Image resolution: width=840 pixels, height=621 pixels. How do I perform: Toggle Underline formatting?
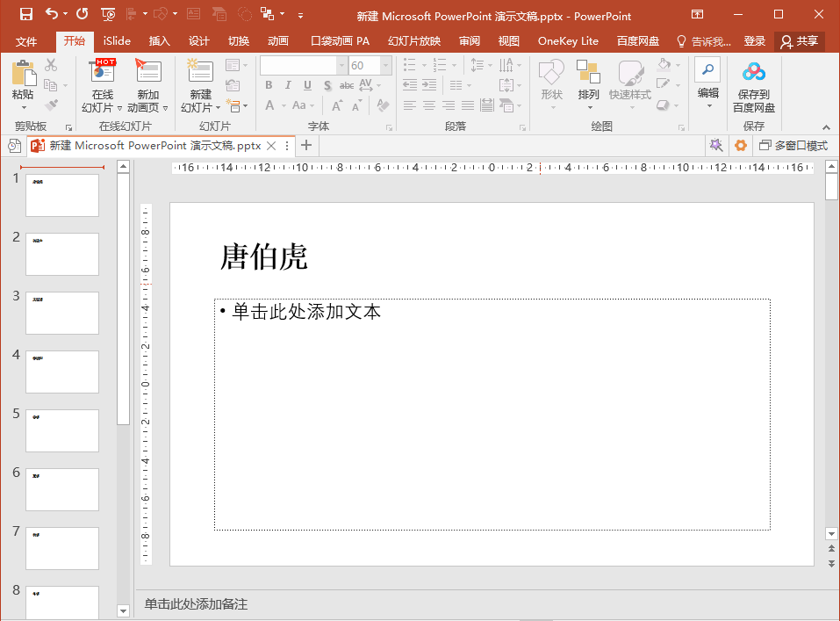(x=307, y=85)
